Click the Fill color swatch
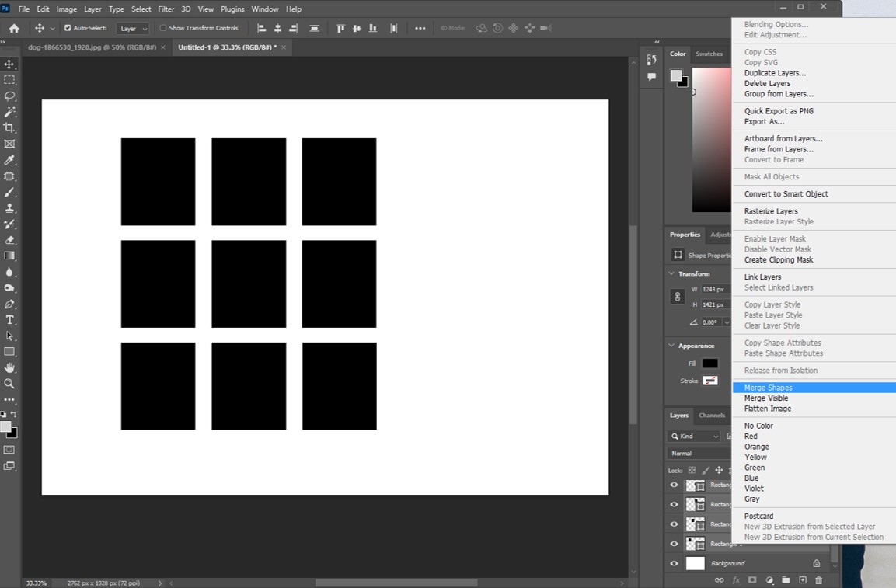Viewport: 896px width, 588px height. tap(709, 364)
